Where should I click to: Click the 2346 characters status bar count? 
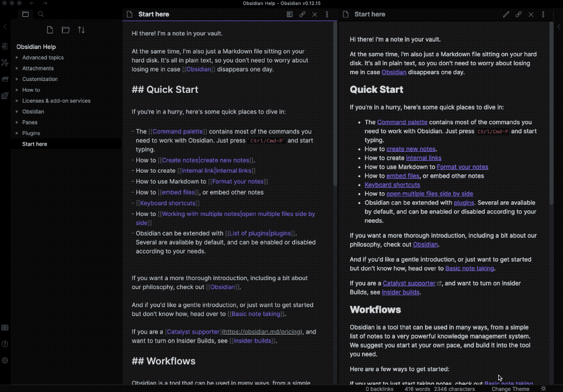[x=454, y=389]
